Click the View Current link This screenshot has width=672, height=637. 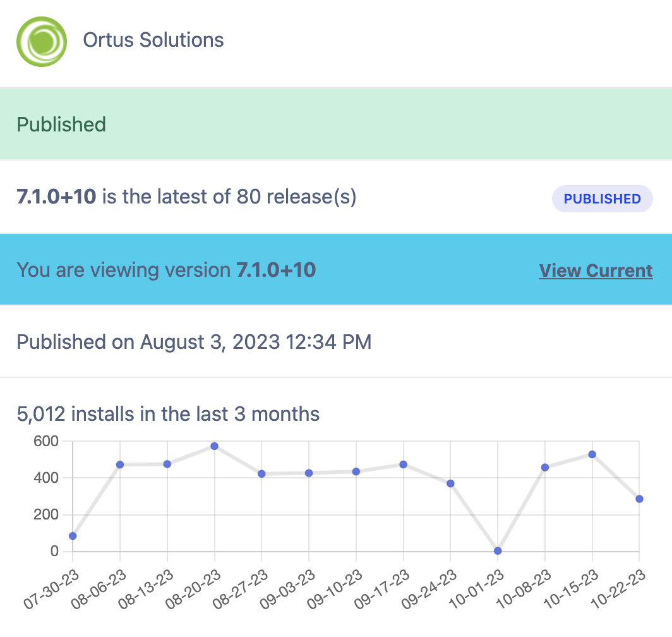tap(596, 270)
